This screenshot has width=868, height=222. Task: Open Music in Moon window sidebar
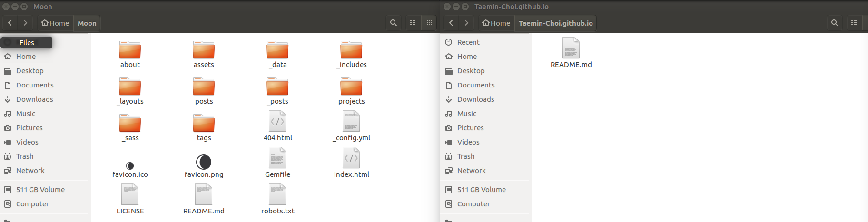click(44, 114)
